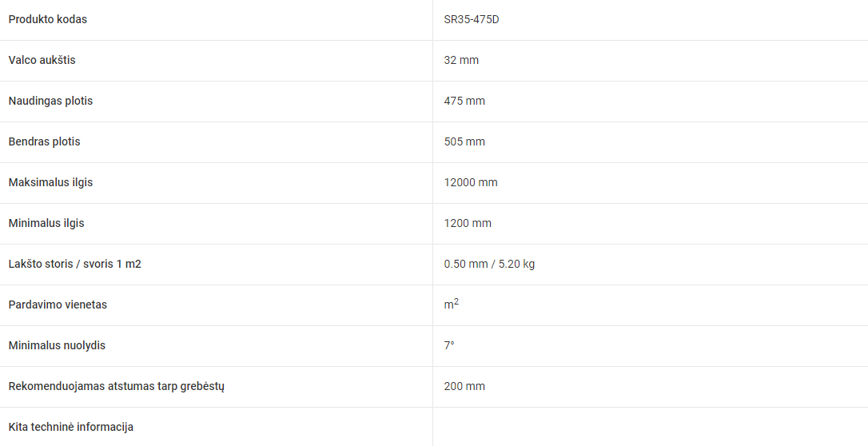
Task: Click the Produkto kodas label
Action: tap(48, 19)
